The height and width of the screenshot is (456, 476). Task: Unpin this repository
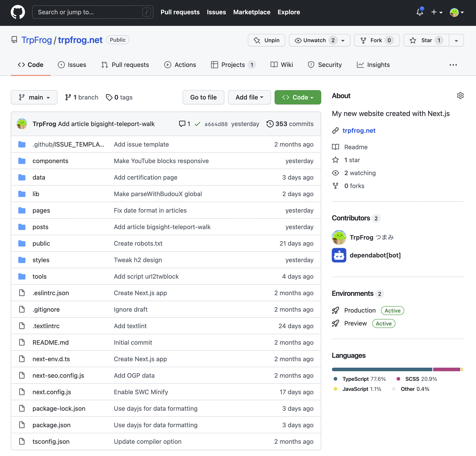coord(266,40)
